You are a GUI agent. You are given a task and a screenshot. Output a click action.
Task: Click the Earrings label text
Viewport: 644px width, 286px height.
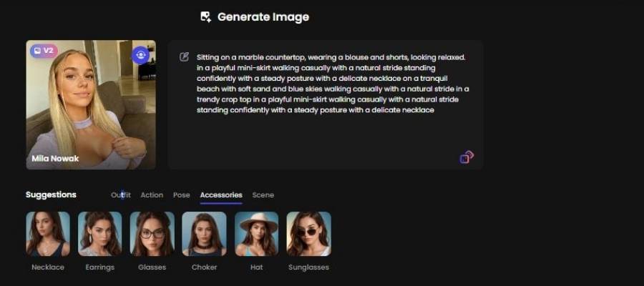click(99, 267)
